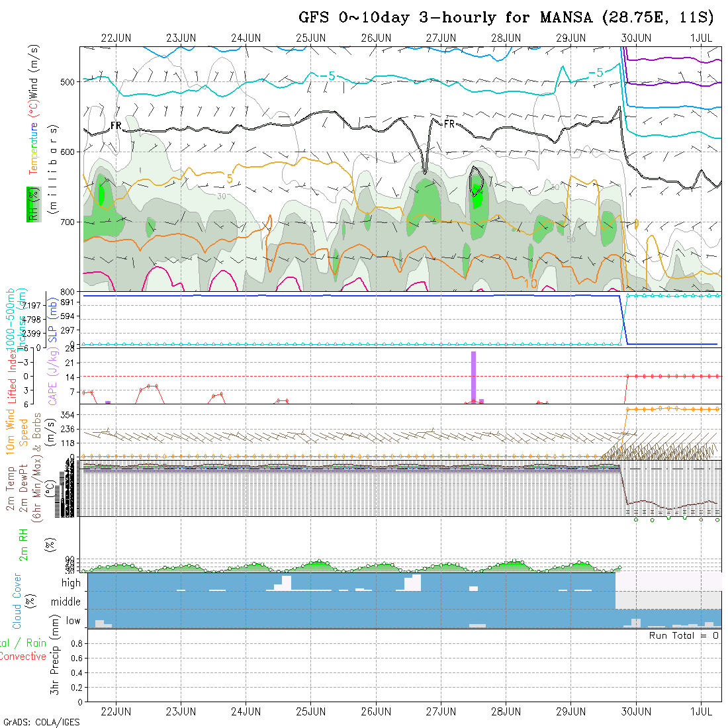
Task: Click the top 30JUN date label
Action: coord(636,38)
